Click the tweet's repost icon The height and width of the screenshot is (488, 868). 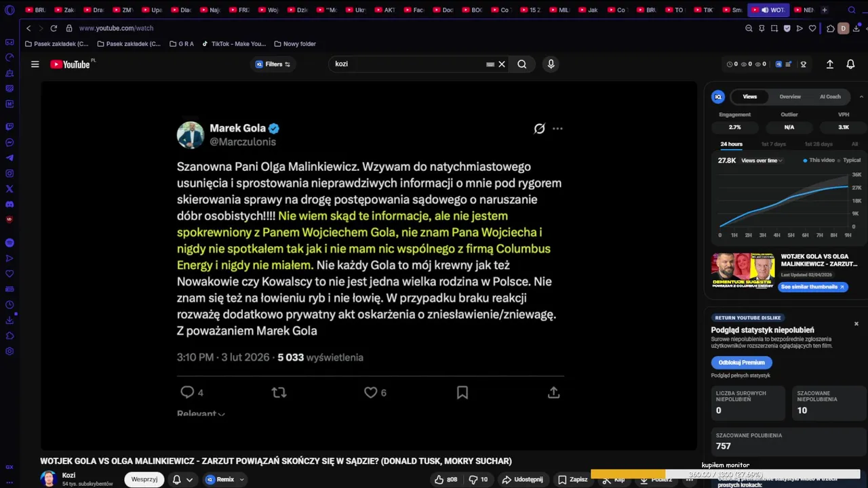(279, 392)
